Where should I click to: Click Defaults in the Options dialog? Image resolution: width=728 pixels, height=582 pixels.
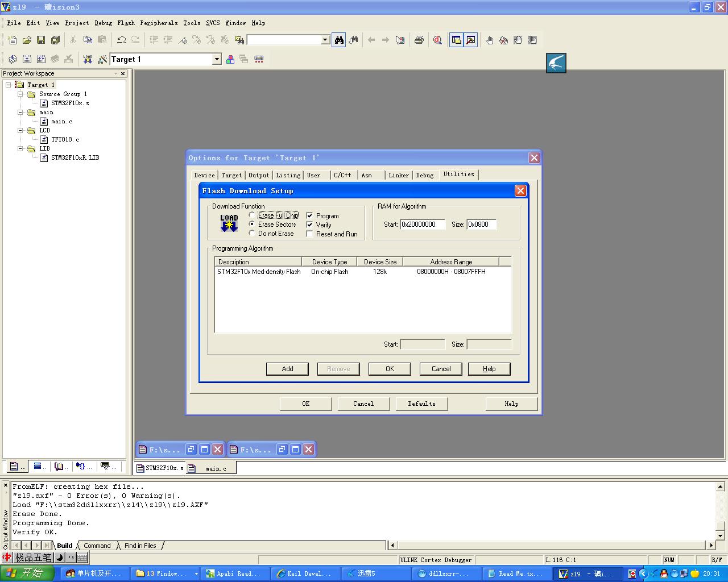pyautogui.click(x=421, y=404)
